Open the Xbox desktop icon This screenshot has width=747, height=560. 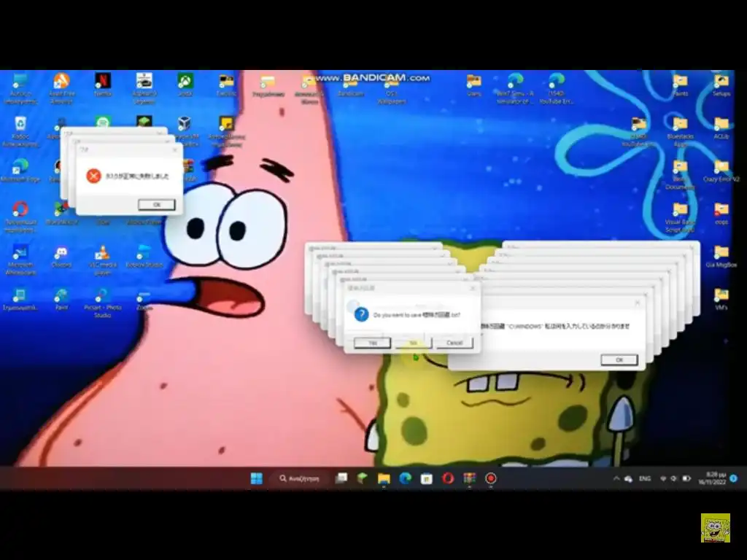[x=185, y=85]
